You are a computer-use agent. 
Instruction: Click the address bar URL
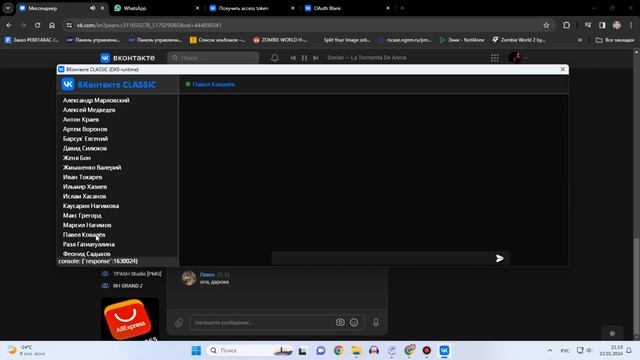point(149,25)
